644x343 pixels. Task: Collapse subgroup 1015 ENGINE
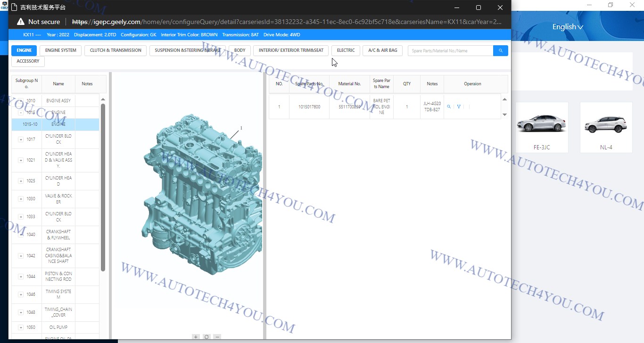(21, 113)
